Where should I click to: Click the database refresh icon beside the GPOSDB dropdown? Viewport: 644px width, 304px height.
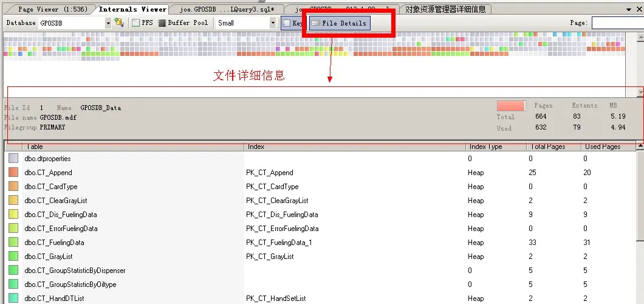click(119, 23)
